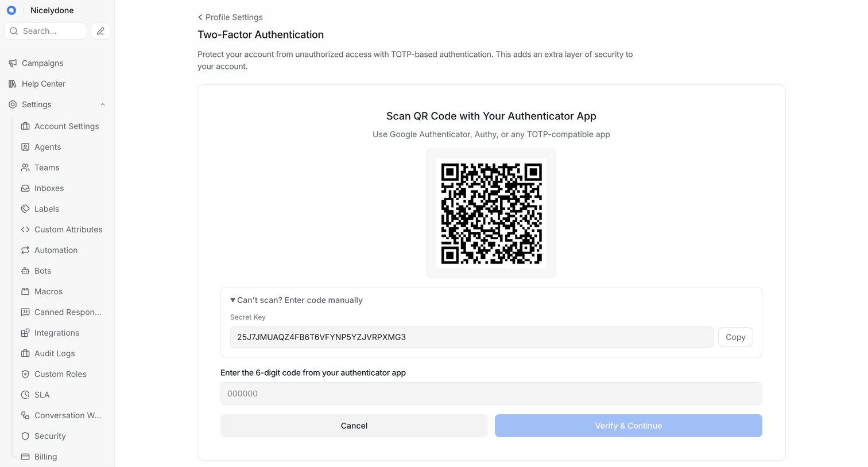Click the Labels tag icon
868x467 pixels.
pyautogui.click(x=25, y=209)
